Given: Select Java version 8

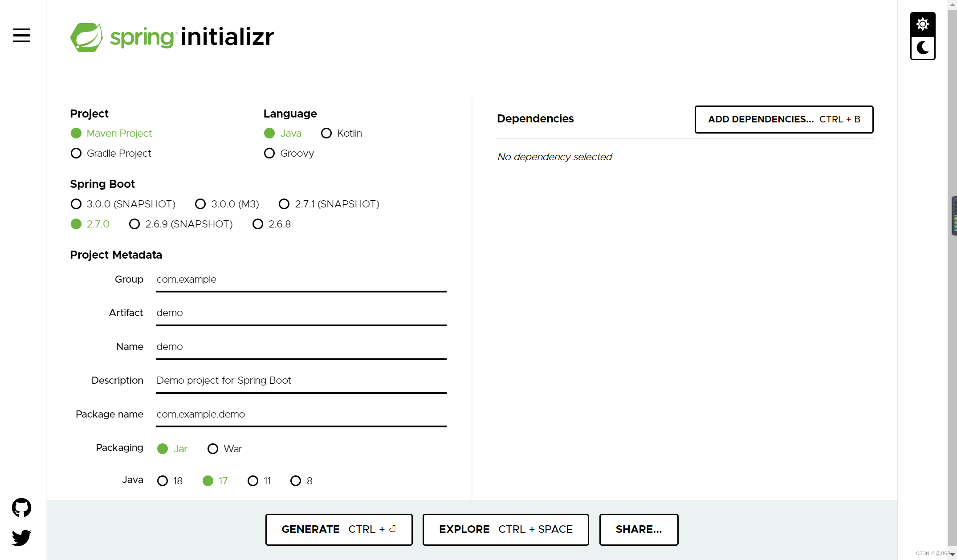Looking at the screenshot, I should [296, 481].
